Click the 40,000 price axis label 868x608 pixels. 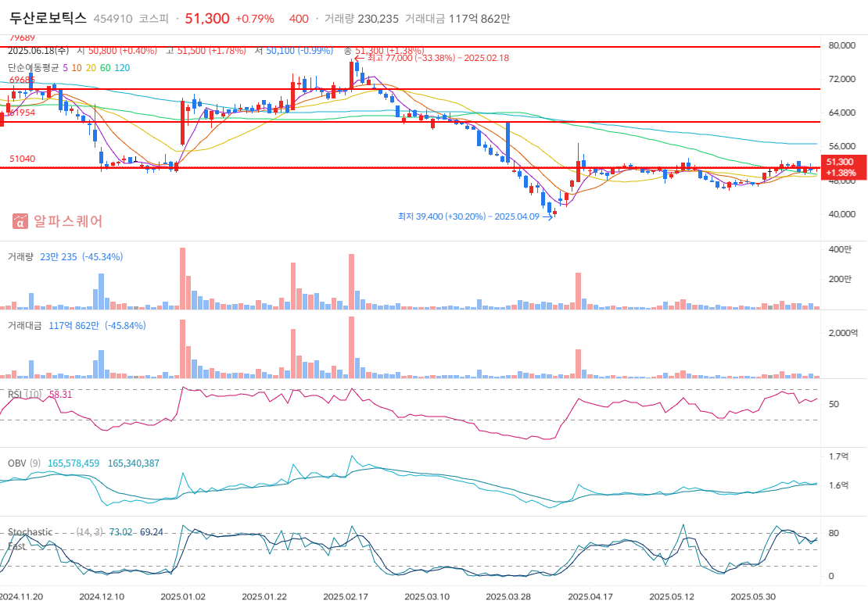click(841, 214)
